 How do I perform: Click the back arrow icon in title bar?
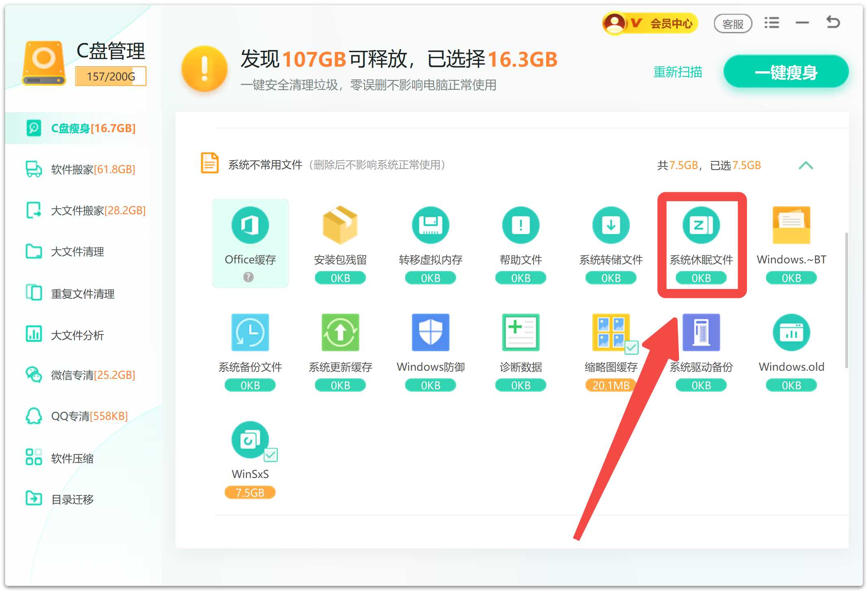pos(833,22)
